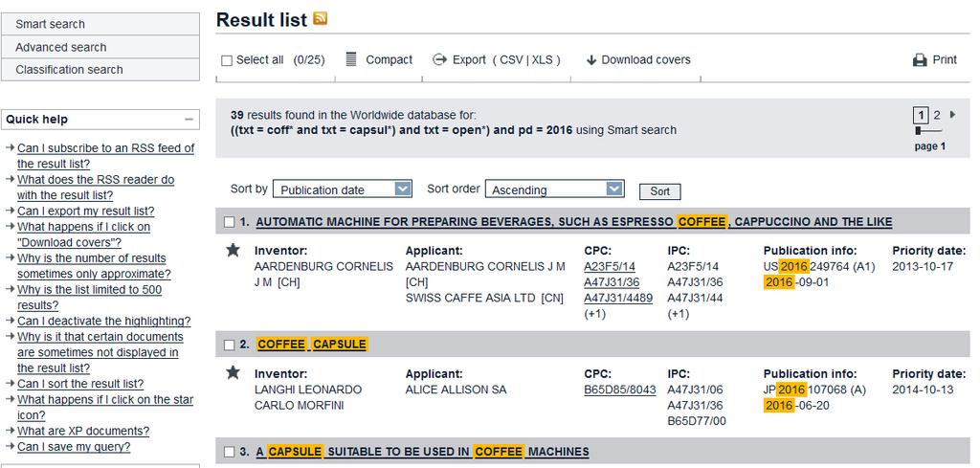Click priority date 2014-10-13
Viewport: 980px width, 468px height.
(x=923, y=390)
